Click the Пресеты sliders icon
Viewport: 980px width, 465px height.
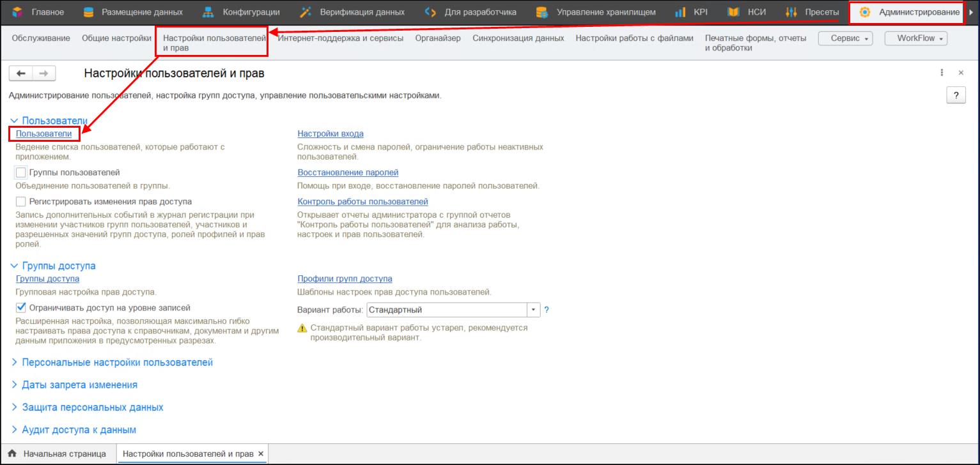(x=791, y=12)
